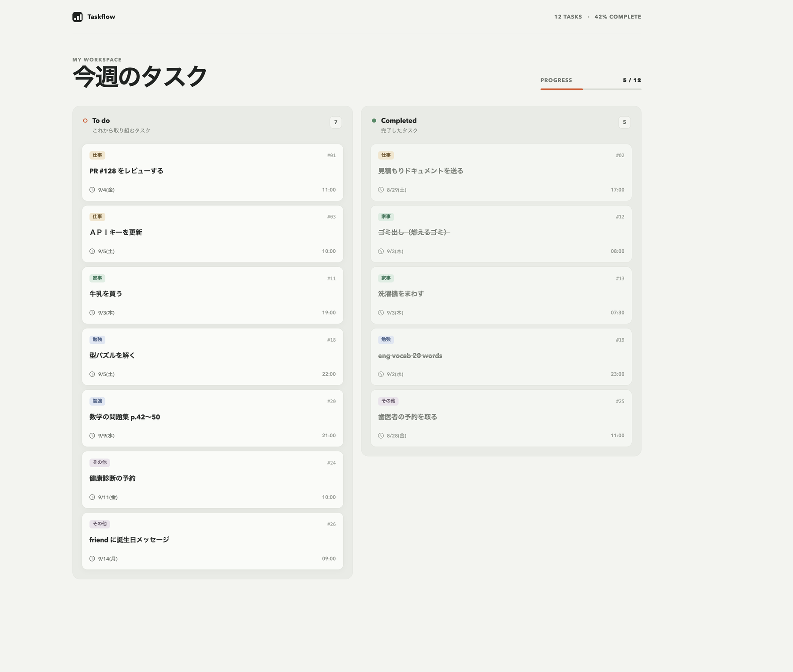Click the その他 tag on 健康診断の予約 card

coord(100,462)
